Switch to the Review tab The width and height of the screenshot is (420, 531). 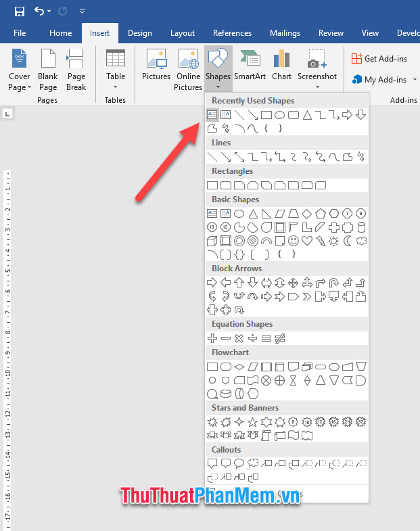click(331, 33)
